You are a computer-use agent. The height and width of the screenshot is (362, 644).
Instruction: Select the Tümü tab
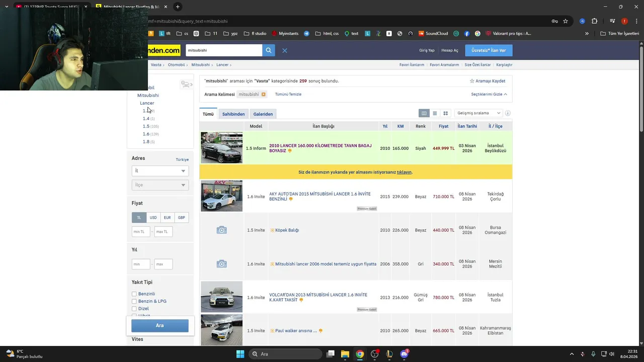point(208,114)
